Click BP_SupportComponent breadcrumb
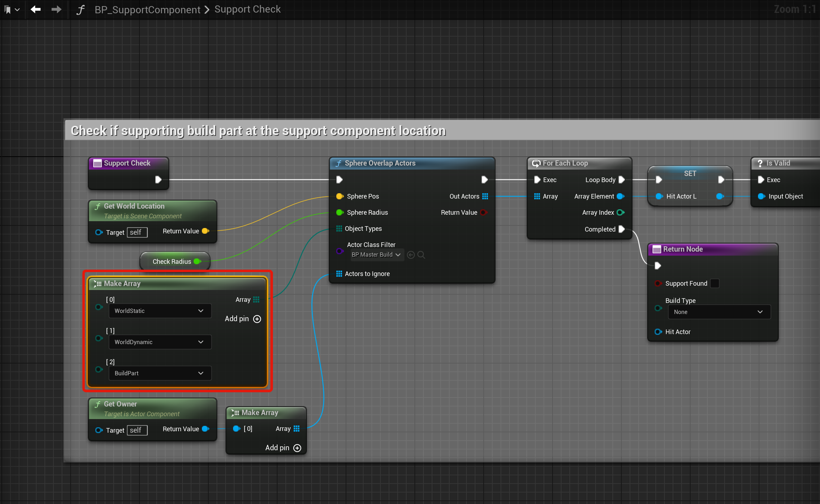Viewport: 820px width, 504px height. [x=147, y=10]
